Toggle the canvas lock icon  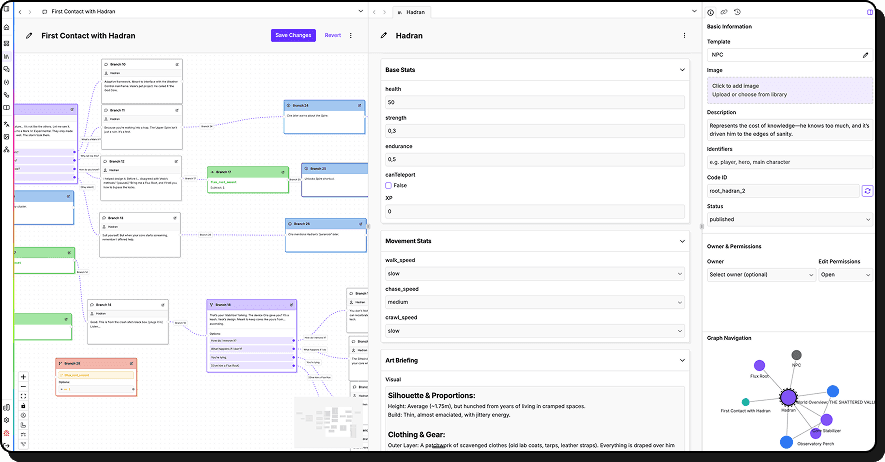click(23, 406)
